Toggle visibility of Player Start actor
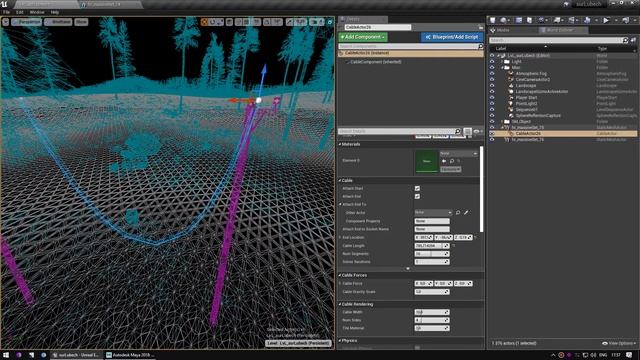The height and width of the screenshot is (360, 640). click(x=492, y=98)
